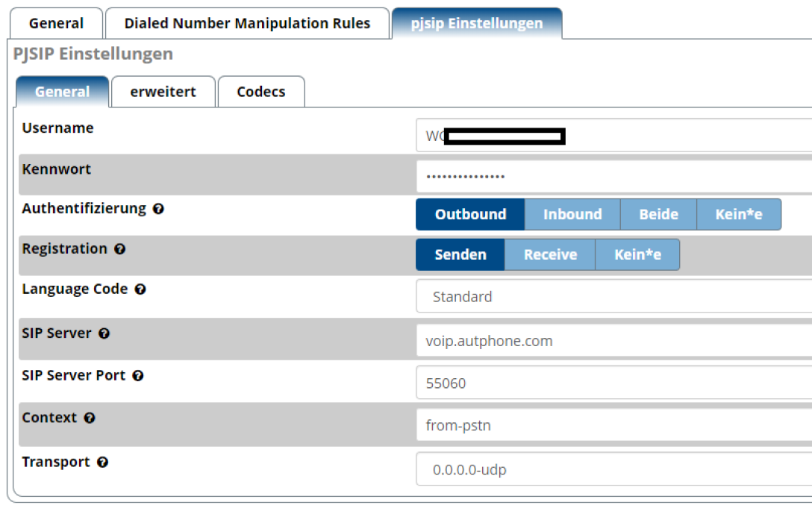The image size is (812, 508).
Task: Disable authentication with Kein*e option
Action: coord(738,214)
